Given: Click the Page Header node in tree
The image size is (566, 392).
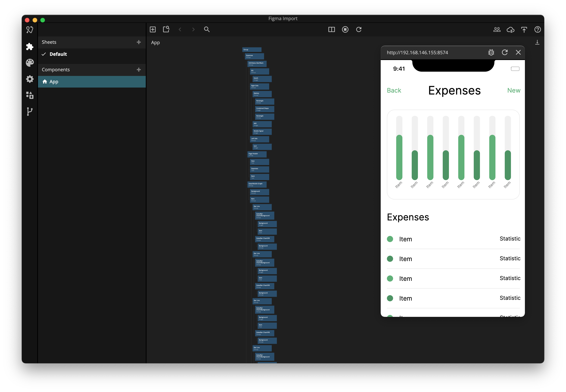Looking at the screenshot, I should coord(257,154).
